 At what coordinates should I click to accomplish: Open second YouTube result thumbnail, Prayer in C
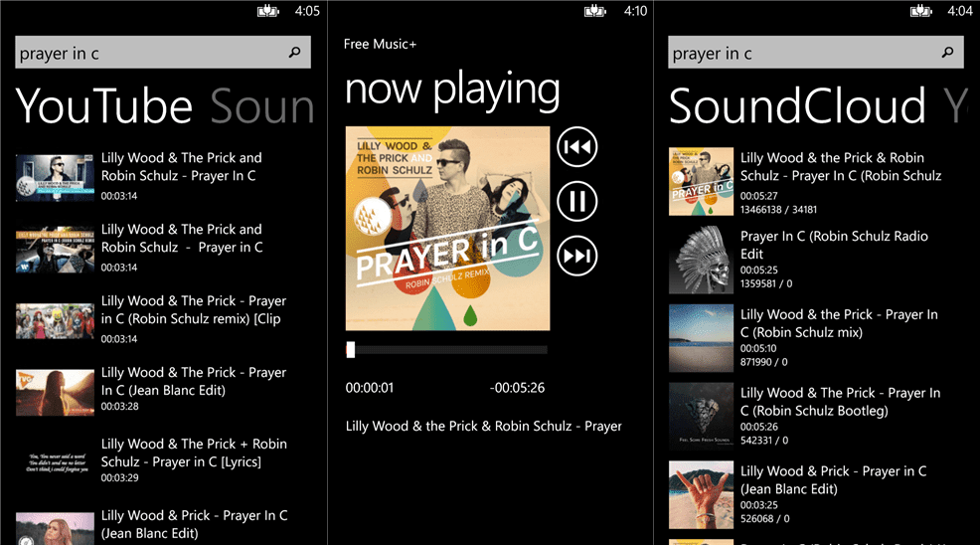click(x=55, y=249)
